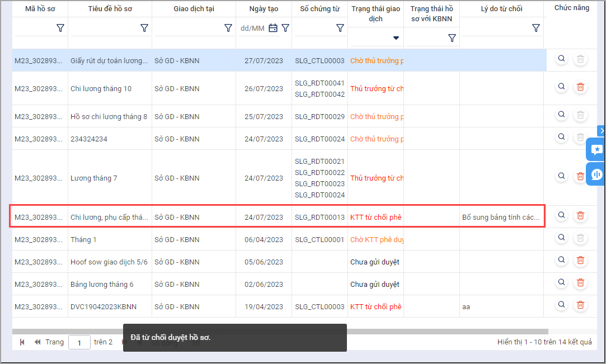Open the magnifier for DVC19042023KBNN row
The image size is (606, 364).
pyautogui.click(x=562, y=305)
